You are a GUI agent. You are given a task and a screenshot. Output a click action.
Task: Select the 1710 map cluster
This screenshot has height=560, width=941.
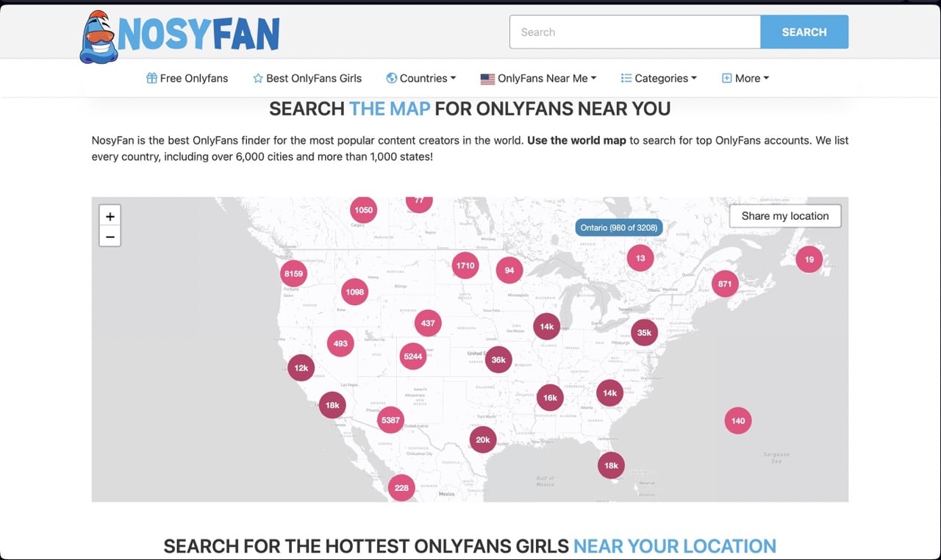click(x=465, y=265)
